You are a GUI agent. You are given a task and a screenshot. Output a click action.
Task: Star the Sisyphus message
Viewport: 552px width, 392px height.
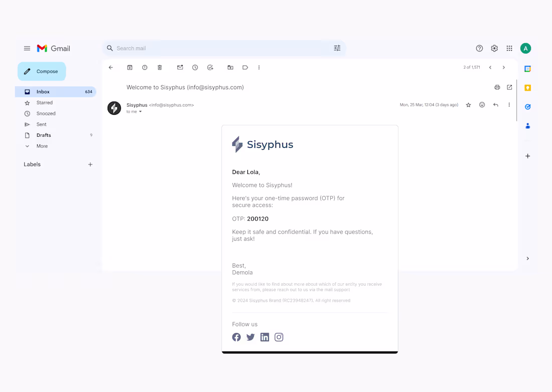click(468, 105)
